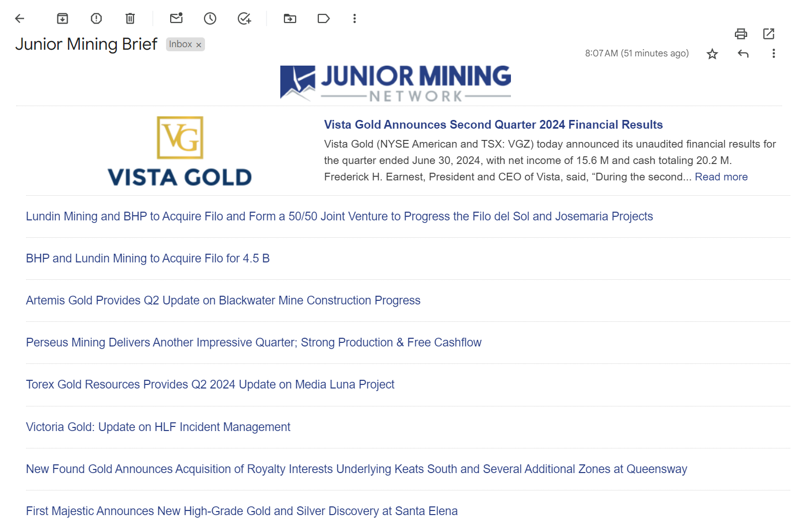Star the Junior Mining Brief email
The image size is (802, 532).
712,54
